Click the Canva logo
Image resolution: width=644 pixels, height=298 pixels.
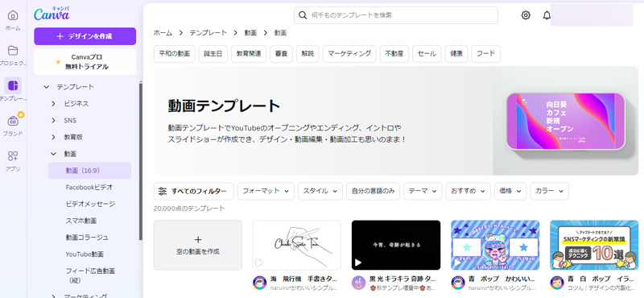click(x=52, y=14)
